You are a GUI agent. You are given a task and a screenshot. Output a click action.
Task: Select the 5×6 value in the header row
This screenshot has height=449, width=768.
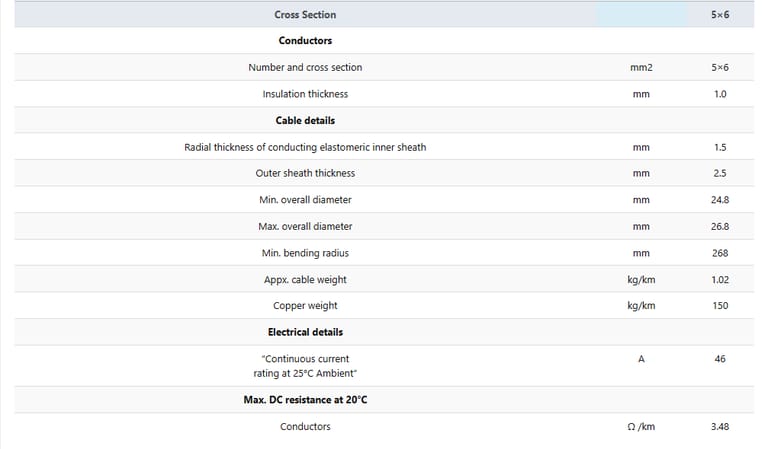point(720,15)
